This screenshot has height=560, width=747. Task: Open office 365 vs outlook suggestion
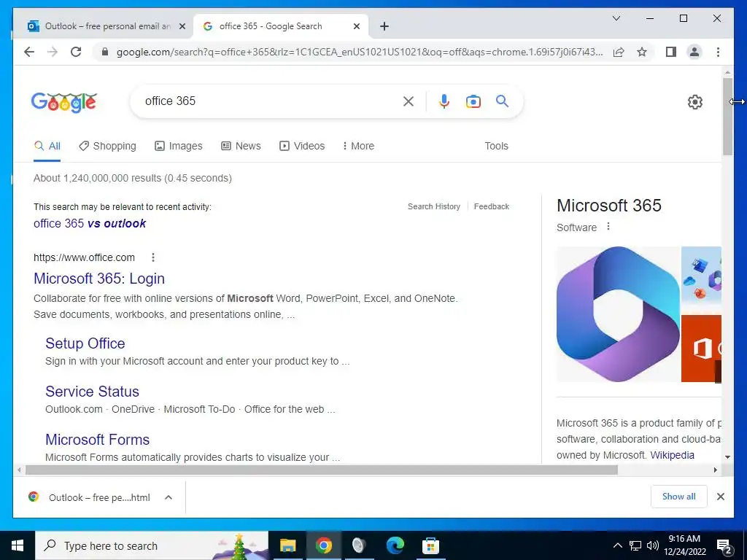pos(90,223)
